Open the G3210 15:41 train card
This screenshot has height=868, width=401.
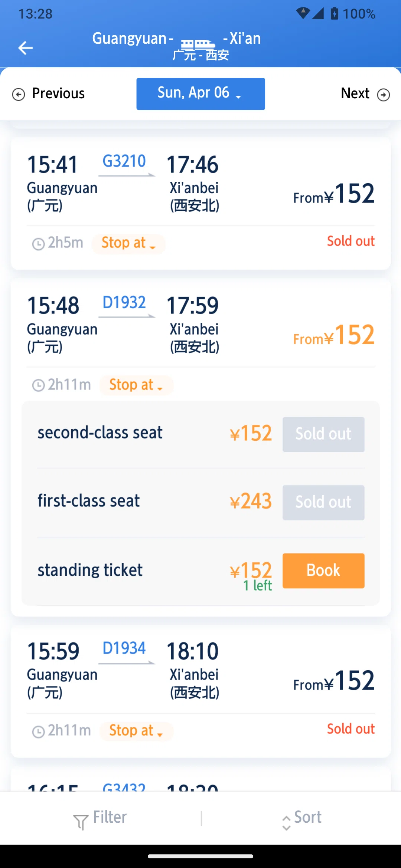point(200,203)
